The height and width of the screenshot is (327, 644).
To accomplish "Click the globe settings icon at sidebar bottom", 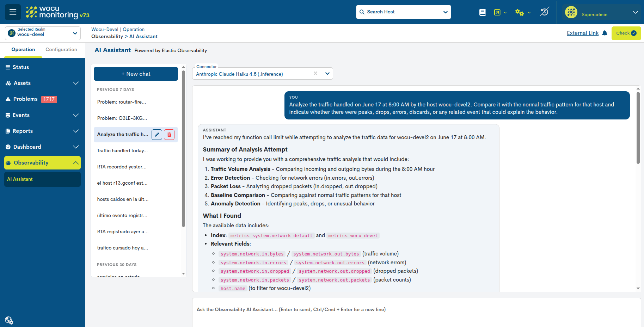I will (x=9, y=320).
